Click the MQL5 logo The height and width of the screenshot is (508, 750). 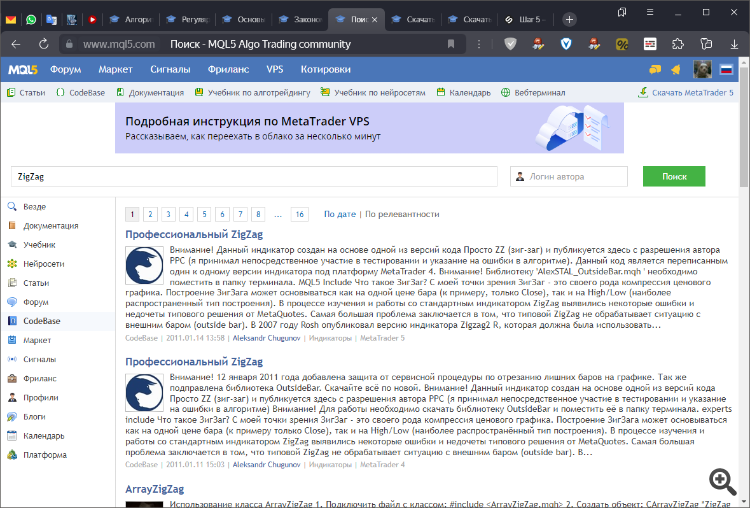(22, 70)
